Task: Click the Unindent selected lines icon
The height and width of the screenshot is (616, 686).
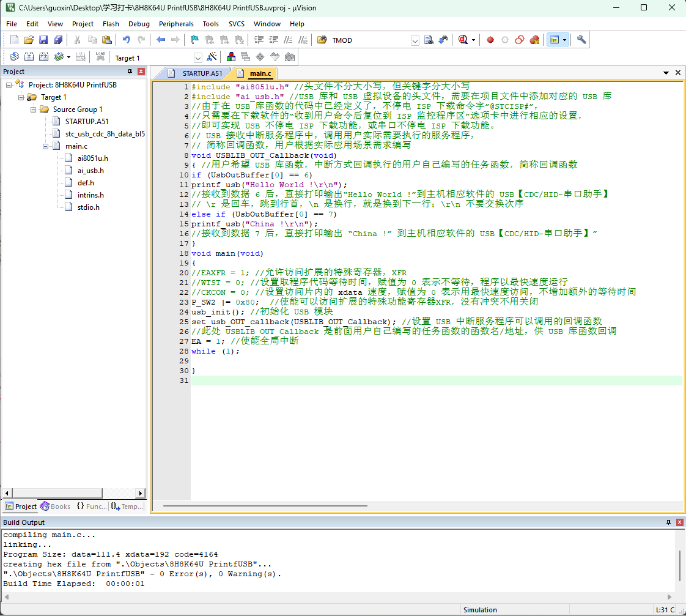Action: click(273, 40)
